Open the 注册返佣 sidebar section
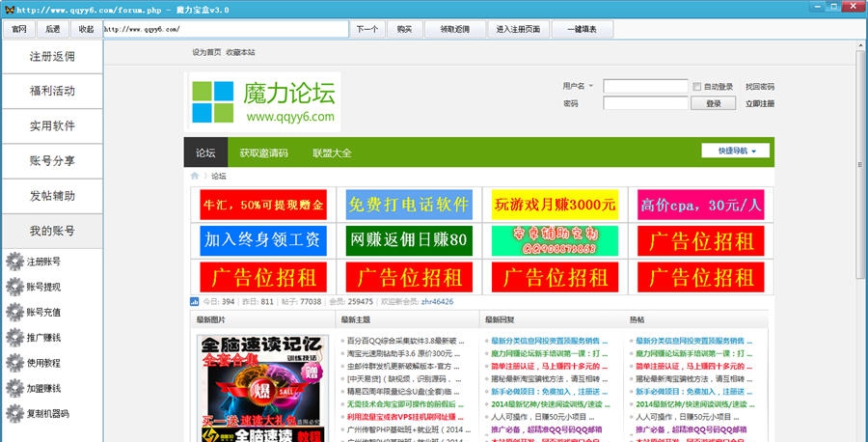This screenshot has width=868, height=442. (x=52, y=57)
